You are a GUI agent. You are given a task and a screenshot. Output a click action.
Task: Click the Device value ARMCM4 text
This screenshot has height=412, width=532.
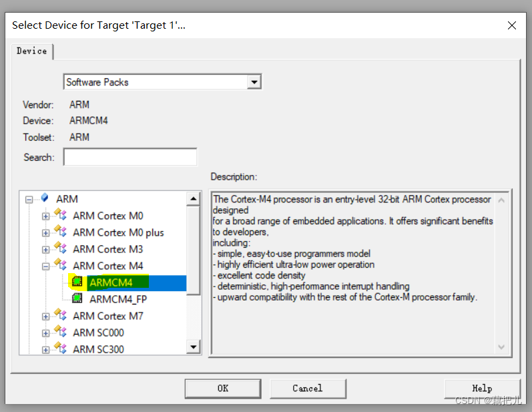(x=89, y=120)
